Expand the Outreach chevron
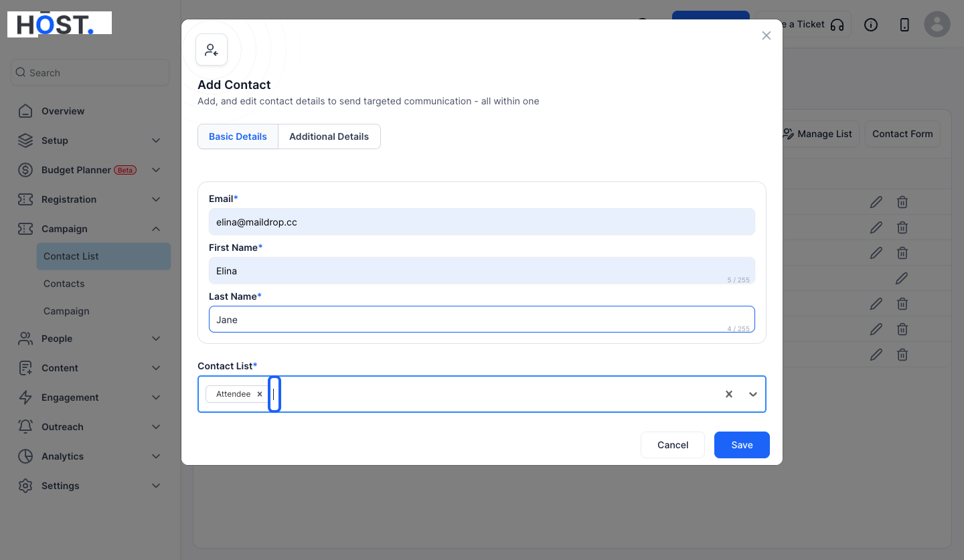This screenshot has width=964, height=560. 156,427
